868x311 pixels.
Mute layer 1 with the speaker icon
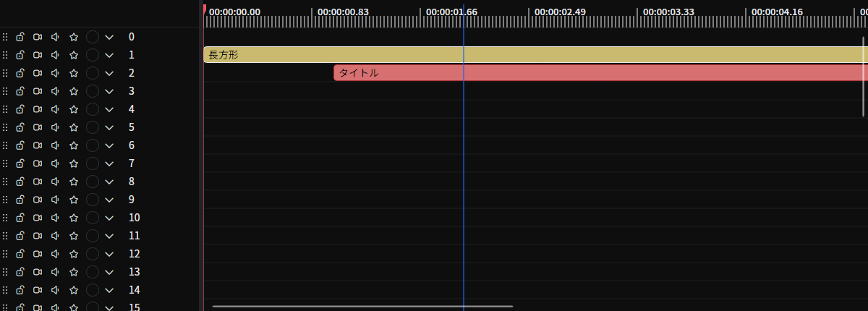point(55,55)
